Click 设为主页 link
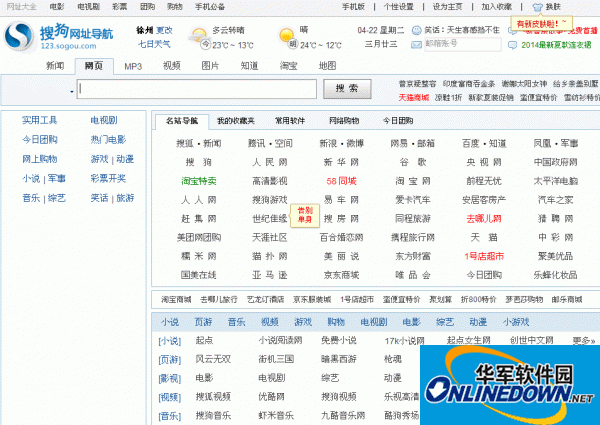 pos(447,7)
